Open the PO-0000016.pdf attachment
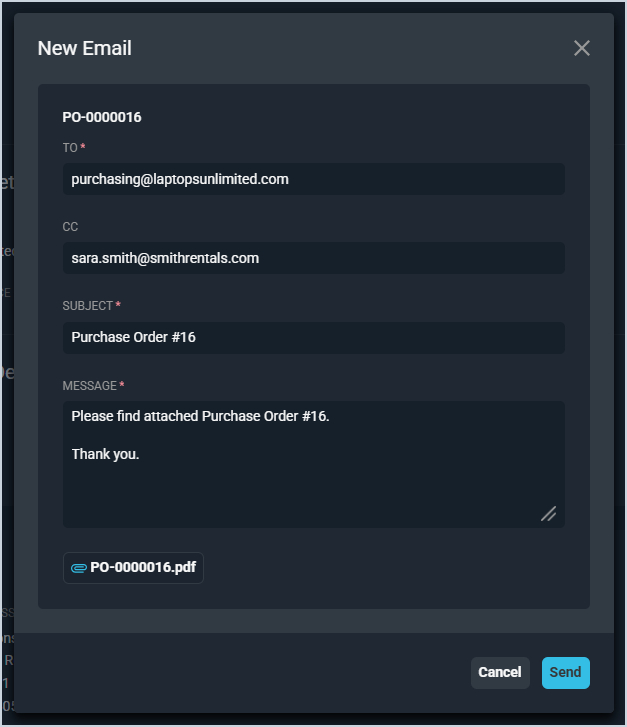This screenshot has height=727, width=627. coord(142,568)
